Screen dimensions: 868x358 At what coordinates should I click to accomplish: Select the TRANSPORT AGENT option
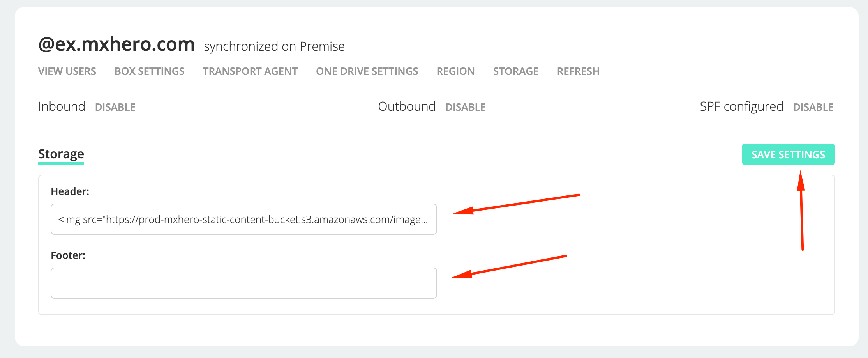click(x=250, y=71)
